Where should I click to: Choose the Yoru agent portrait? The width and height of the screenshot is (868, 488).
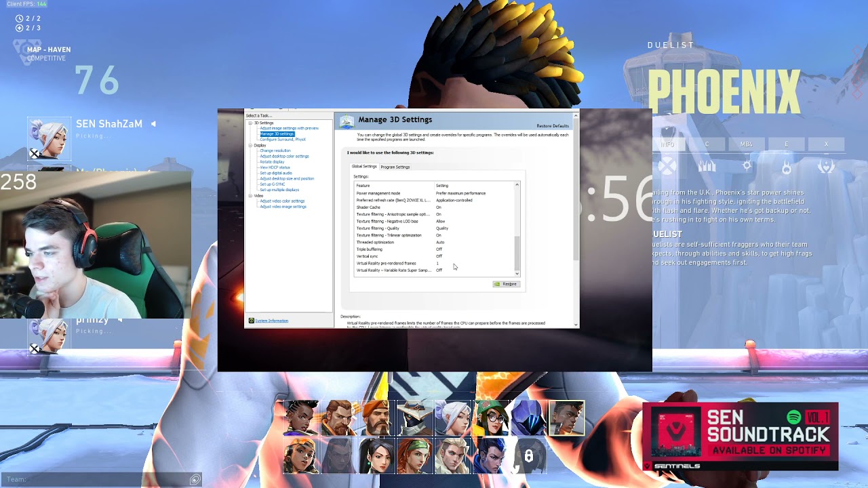pos(490,455)
